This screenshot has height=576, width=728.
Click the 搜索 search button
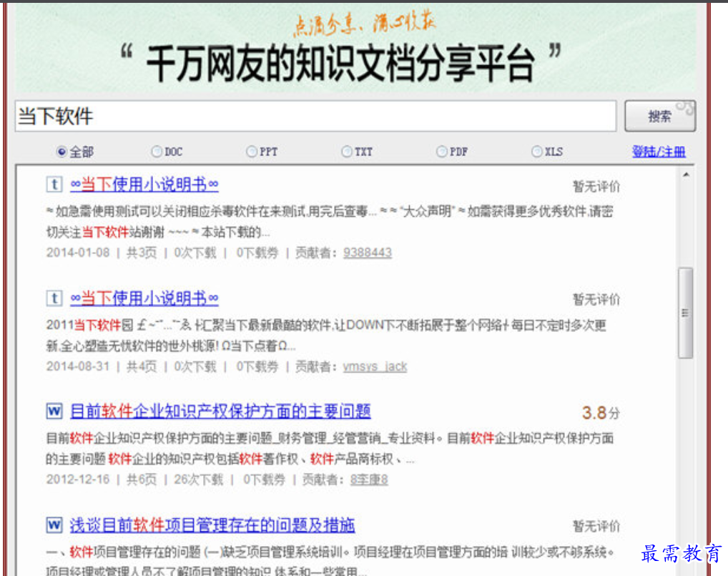(660, 116)
